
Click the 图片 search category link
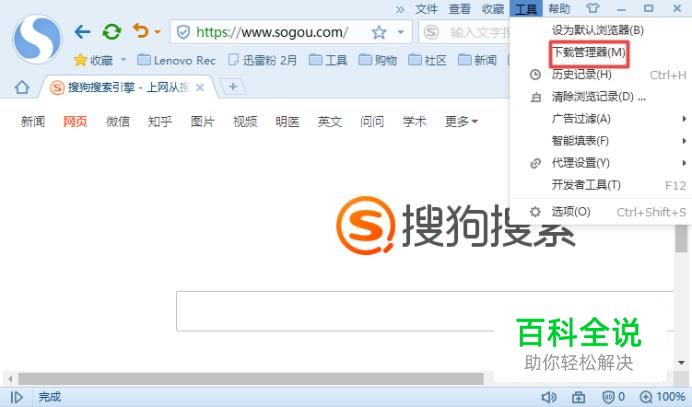click(203, 121)
